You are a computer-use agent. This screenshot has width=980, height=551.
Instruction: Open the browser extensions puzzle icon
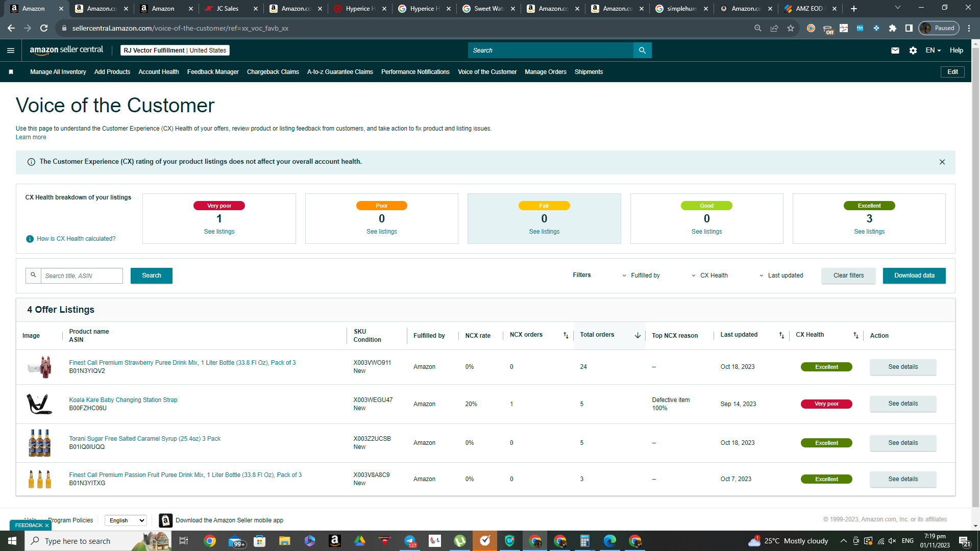click(893, 28)
